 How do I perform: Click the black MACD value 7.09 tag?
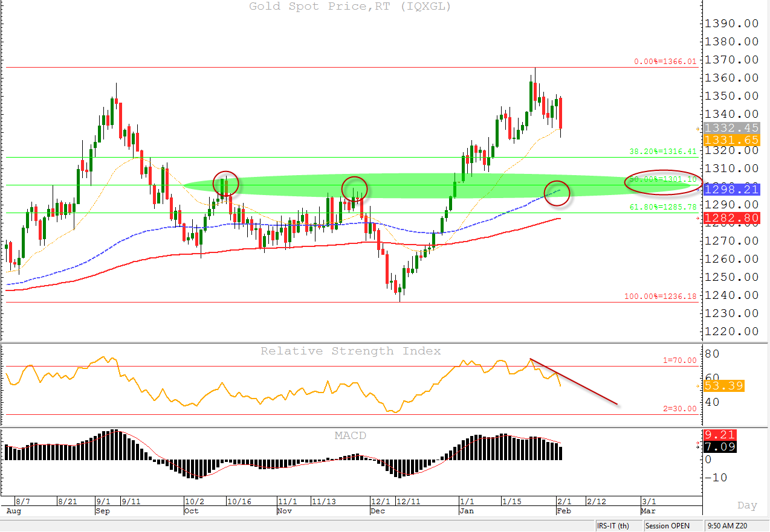(x=718, y=447)
